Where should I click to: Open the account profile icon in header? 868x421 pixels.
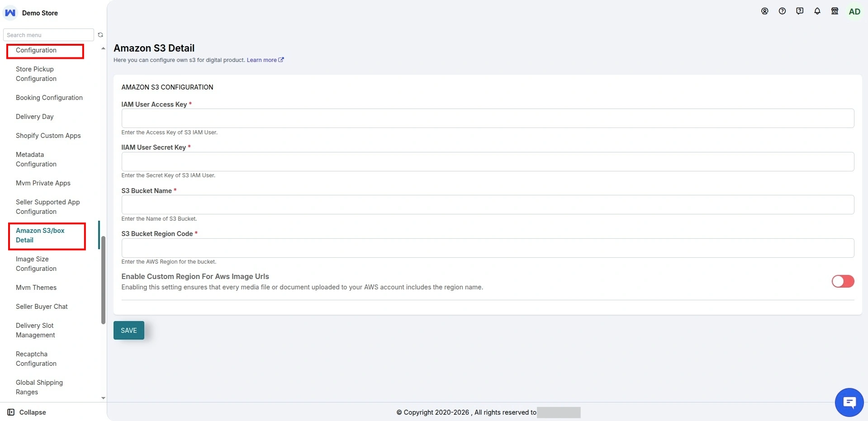764,11
